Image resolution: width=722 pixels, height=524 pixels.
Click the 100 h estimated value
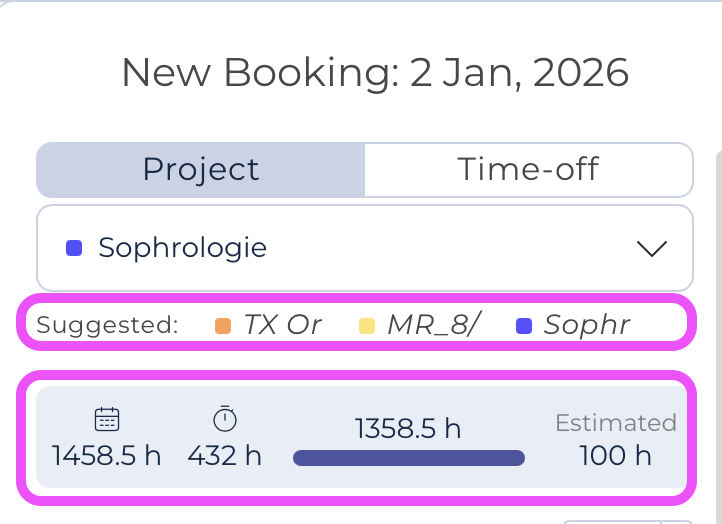pos(616,456)
